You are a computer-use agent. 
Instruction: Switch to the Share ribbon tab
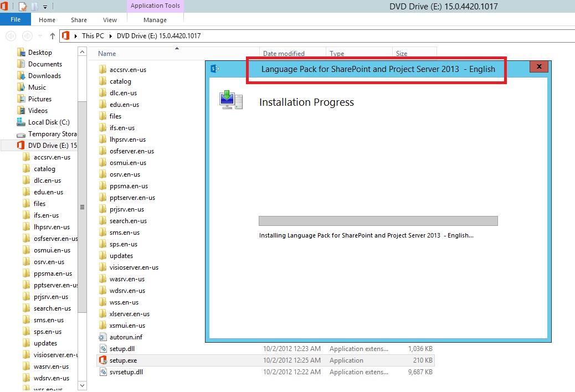[79, 20]
